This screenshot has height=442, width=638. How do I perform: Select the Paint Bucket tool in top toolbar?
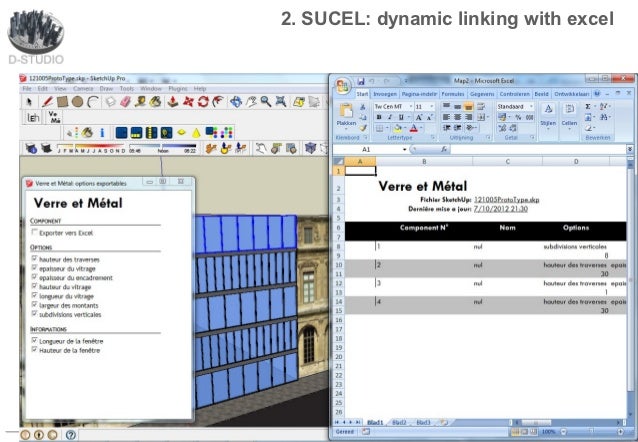tap(155, 102)
